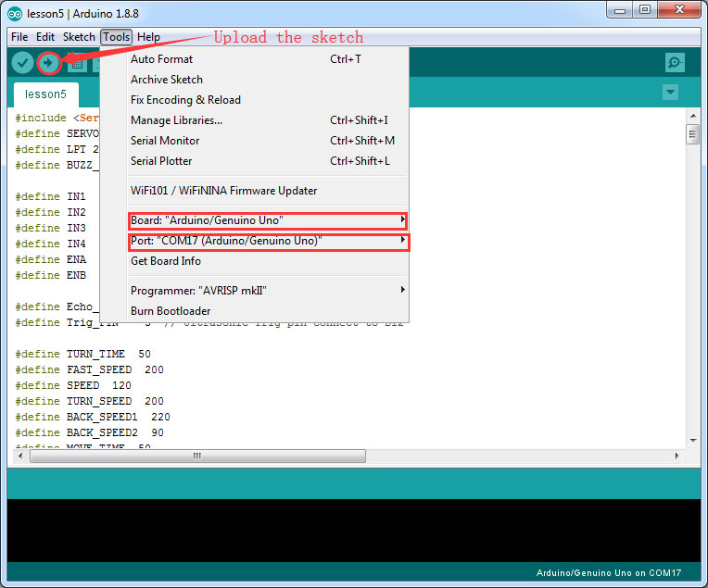Close the Arduino window
This screenshot has width=708, height=588.
679,10
